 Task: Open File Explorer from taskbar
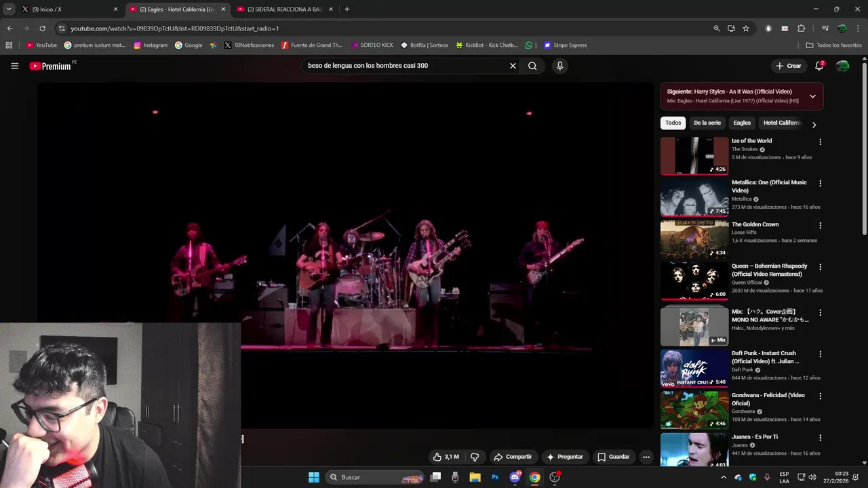475,477
